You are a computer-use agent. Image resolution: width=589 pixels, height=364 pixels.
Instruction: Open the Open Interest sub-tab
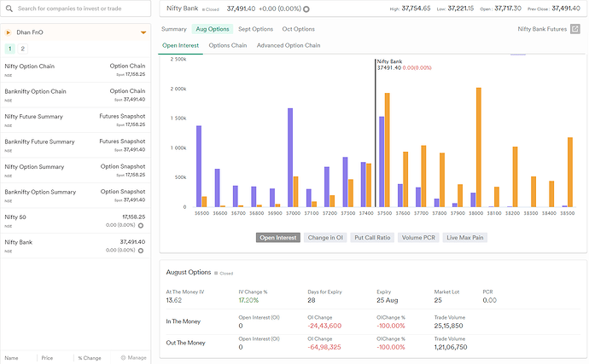(x=180, y=45)
